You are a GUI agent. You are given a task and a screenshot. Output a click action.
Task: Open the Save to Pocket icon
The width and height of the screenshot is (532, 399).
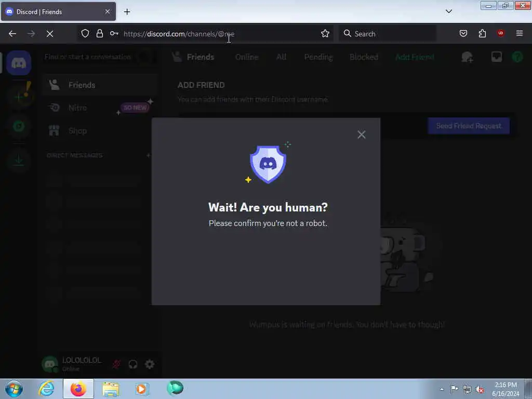(x=463, y=33)
